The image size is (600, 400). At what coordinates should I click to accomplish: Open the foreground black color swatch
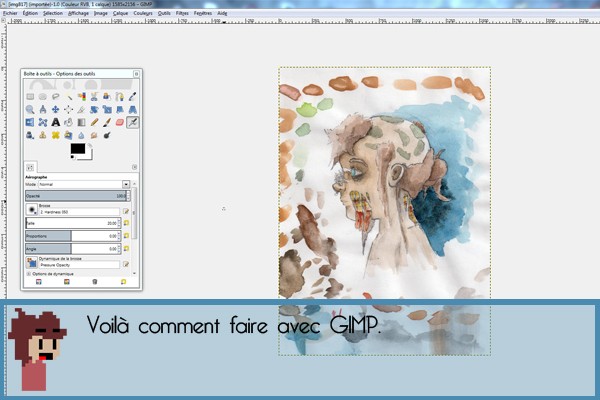(78, 149)
